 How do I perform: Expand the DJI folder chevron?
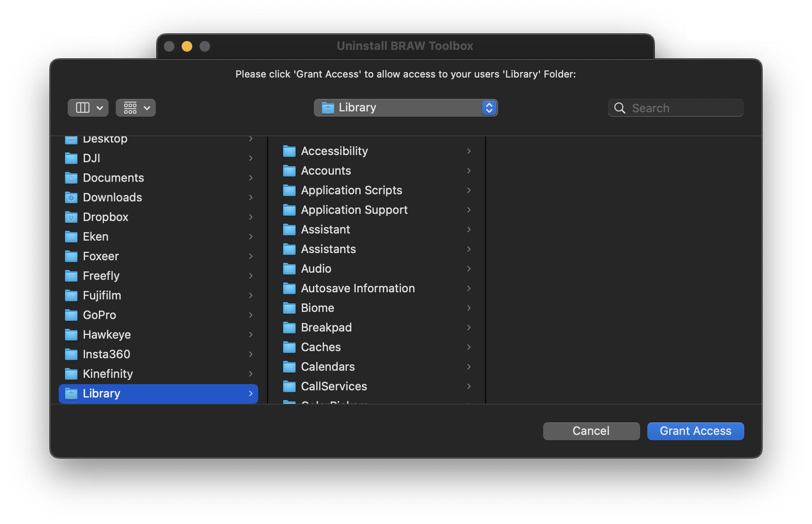pos(251,158)
